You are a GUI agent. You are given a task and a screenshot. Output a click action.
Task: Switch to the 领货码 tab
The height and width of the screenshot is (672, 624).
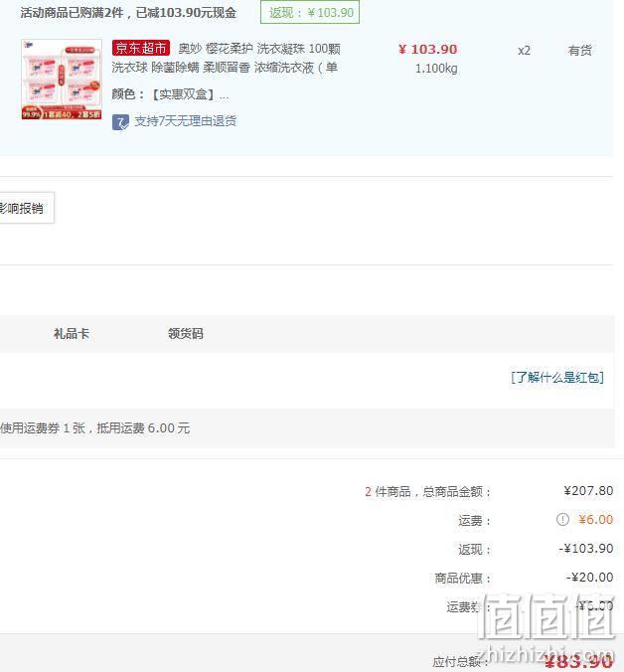coord(186,333)
